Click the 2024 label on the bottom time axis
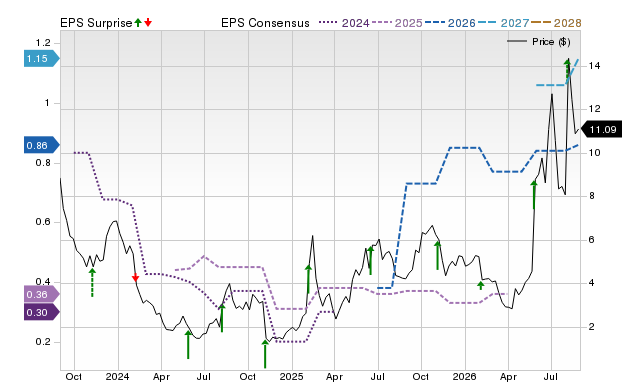 click(x=118, y=376)
